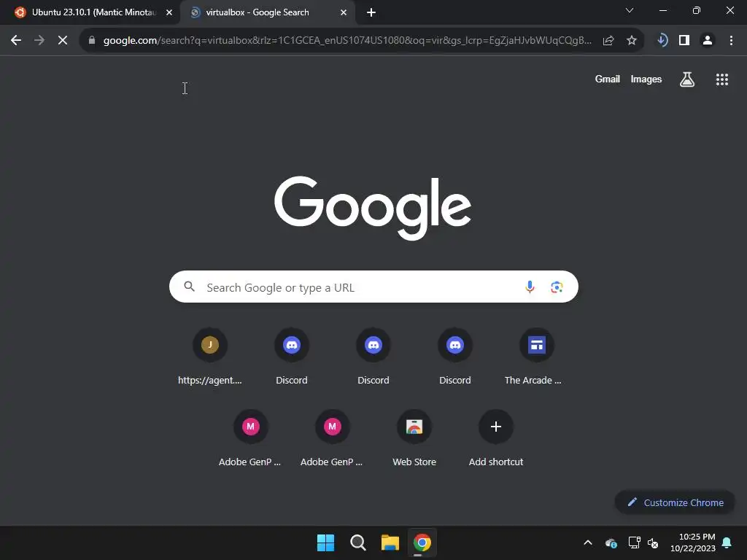Launch File Explorer from the taskbar
This screenshot has height=560, width=747.
[x=390, y=542]
